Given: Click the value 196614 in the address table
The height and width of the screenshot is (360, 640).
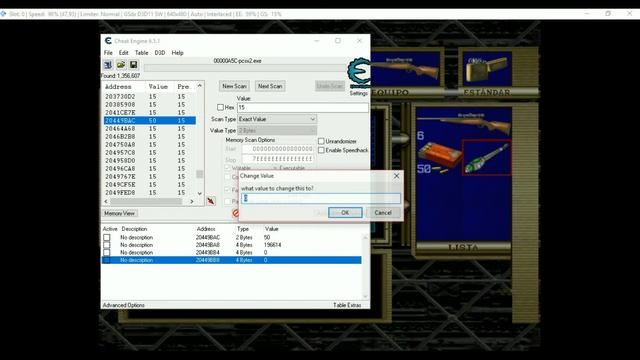Looking at the screenshot, I should tap(272, 245).
